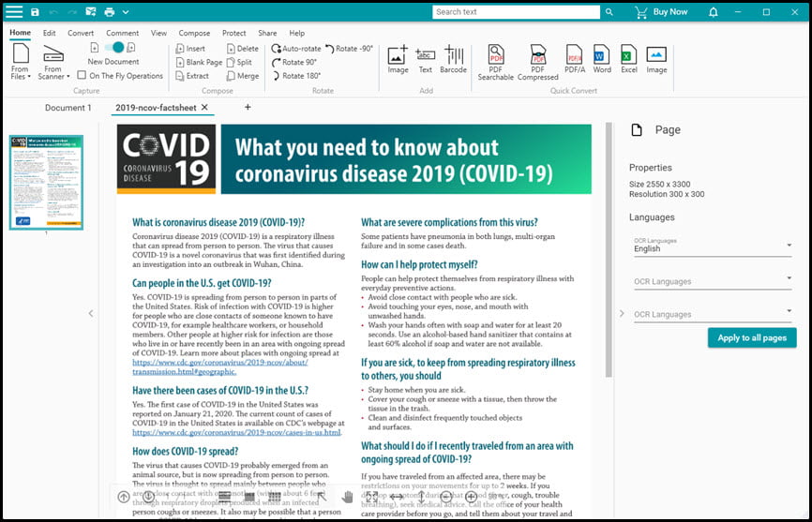Open the From Files dropdown
812x522 pixels.
(21, 62)
